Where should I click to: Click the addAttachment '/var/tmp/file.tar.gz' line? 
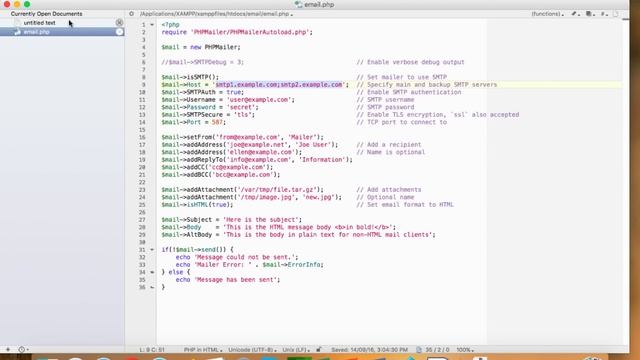pyautogui.click(x=242, y=190)
